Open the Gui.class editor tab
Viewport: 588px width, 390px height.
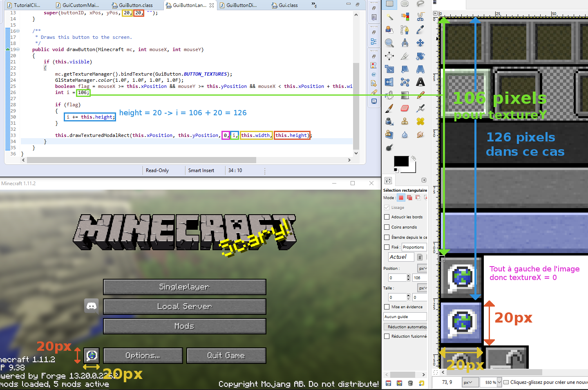pos(288,5)
